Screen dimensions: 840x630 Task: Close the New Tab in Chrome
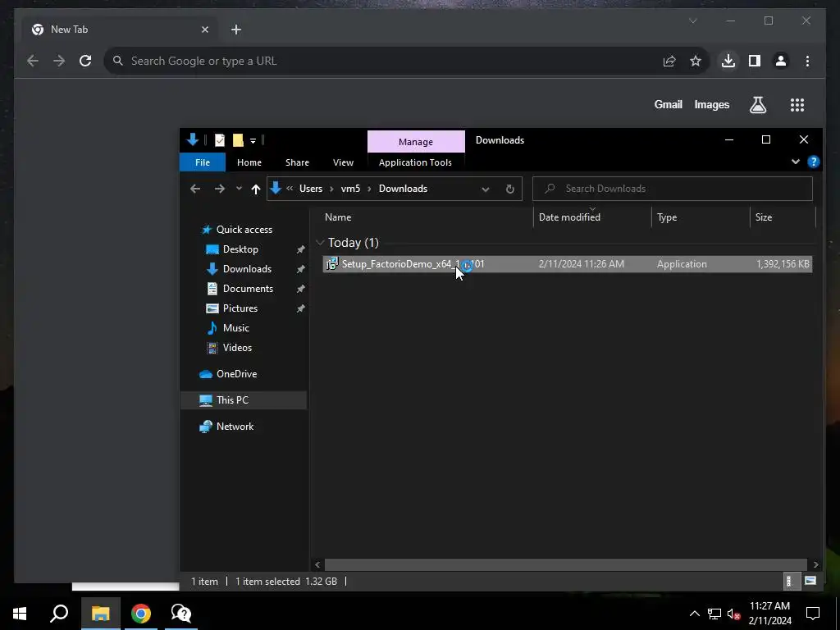pyautogui.click(x=204, y=30)
